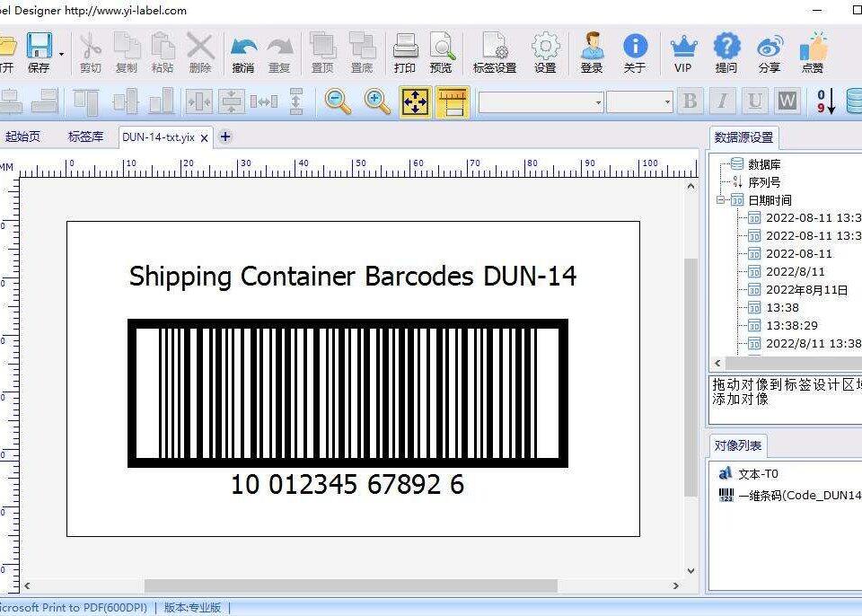
Task: Open the 关于 (About) info icon
Action: pos(635,46)
